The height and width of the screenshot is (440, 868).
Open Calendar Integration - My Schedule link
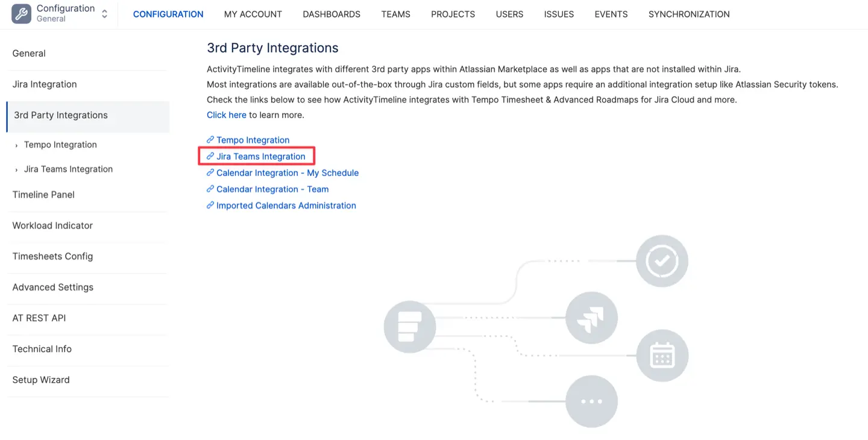(x=287, y=173)
